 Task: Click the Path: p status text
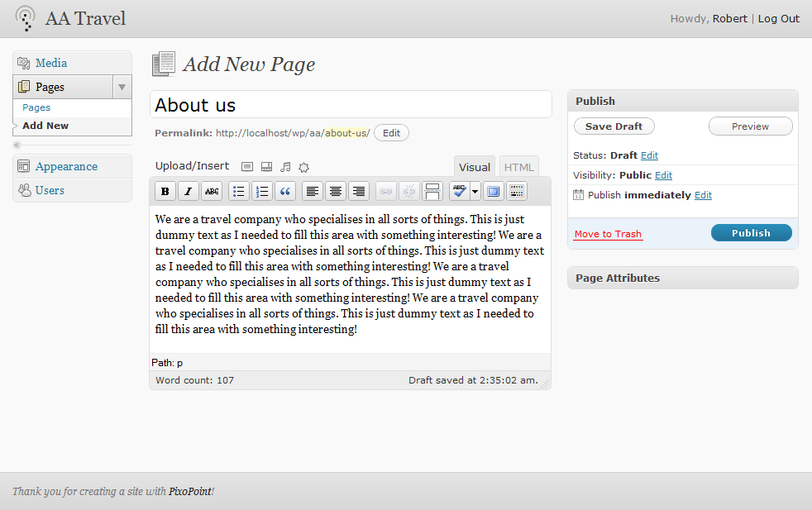[167, 362]
